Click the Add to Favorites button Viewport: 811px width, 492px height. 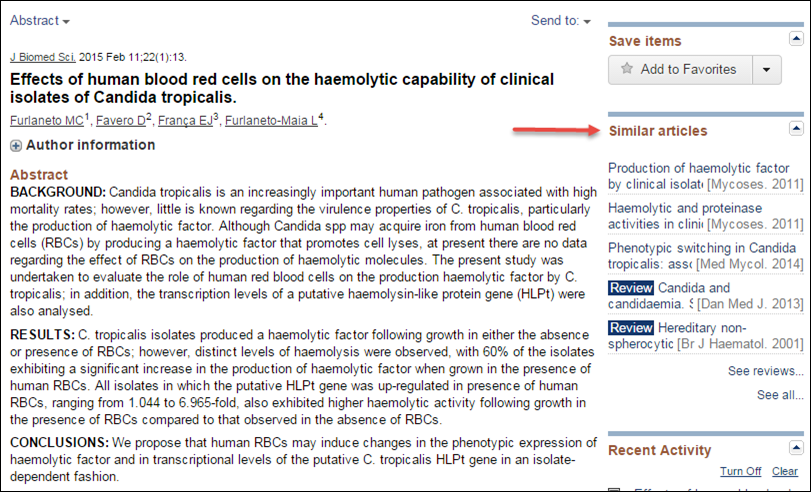(x=680, y=69)
